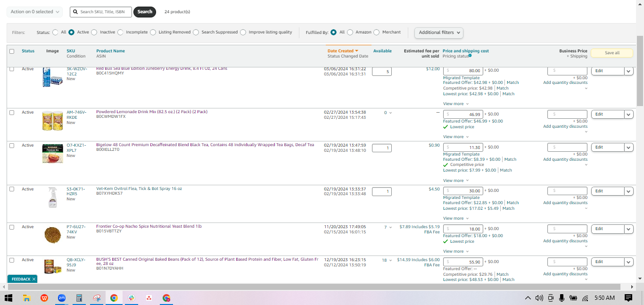Screen dimensions: 644x305
Task: Open the Windows notification center
Action: [x=628, y=298]
